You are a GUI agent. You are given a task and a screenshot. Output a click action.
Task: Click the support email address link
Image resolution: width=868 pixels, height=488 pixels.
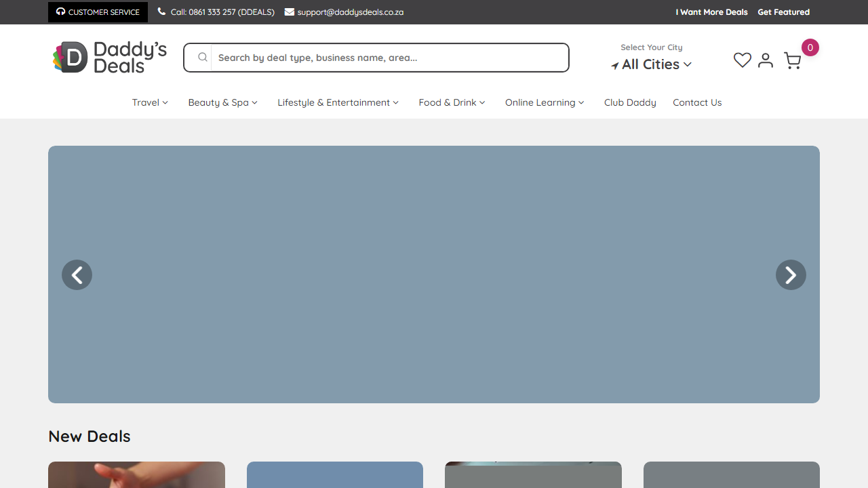350,12
